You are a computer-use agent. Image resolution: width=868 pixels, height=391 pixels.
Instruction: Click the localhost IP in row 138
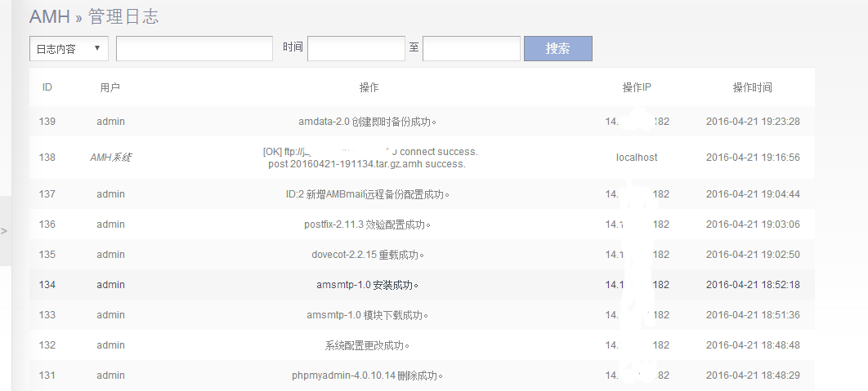[x=637, y=158]
